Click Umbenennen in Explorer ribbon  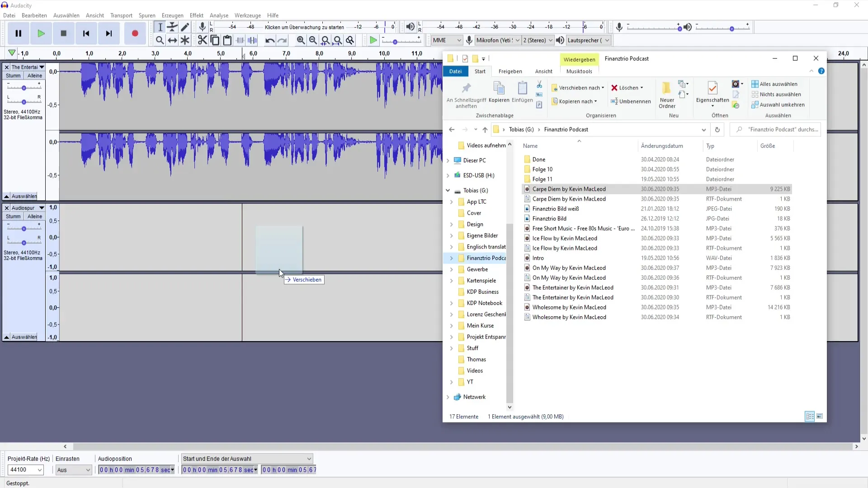point(631,101)
